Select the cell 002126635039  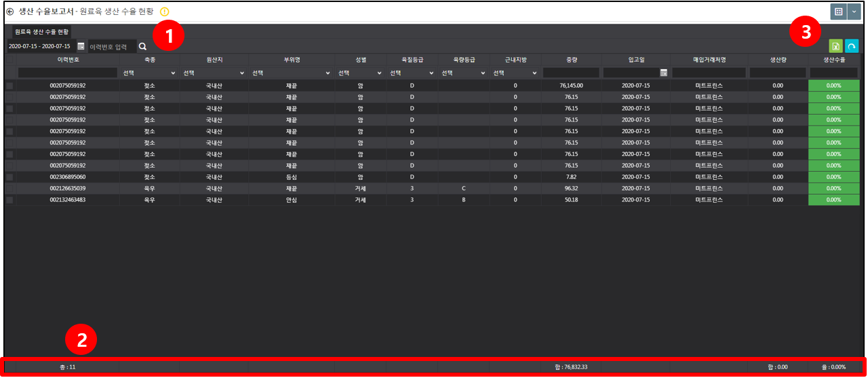(68, 188)
